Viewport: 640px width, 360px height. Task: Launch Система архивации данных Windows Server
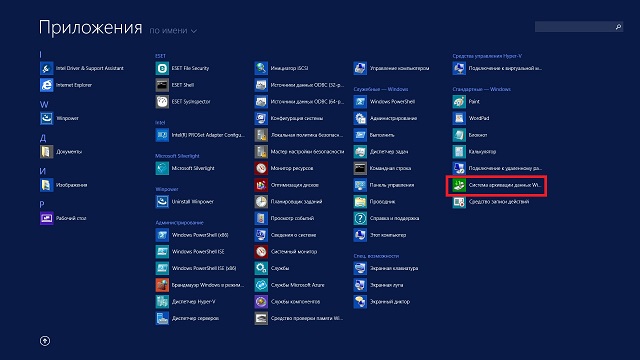coord(497,185)
